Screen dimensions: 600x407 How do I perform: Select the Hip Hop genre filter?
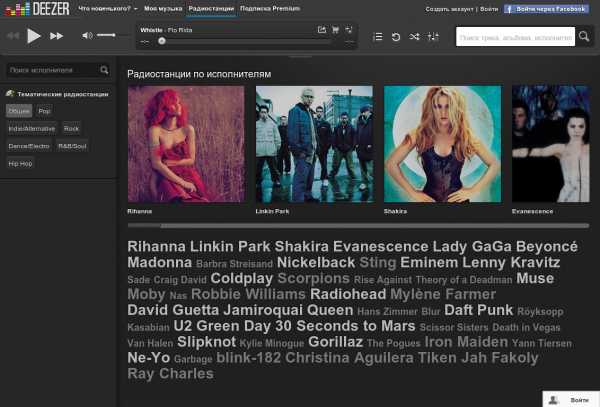click(20, 163)
